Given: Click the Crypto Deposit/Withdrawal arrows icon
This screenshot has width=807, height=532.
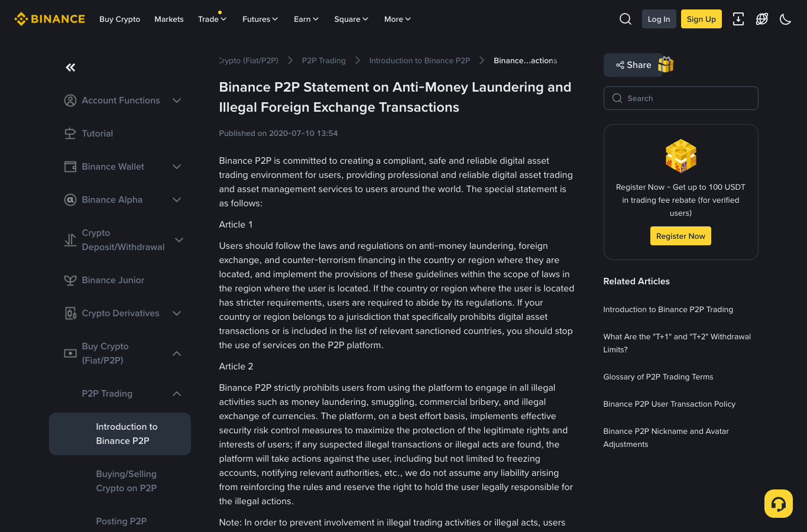Looking at the screenshot, I should (x=70, y=240).
